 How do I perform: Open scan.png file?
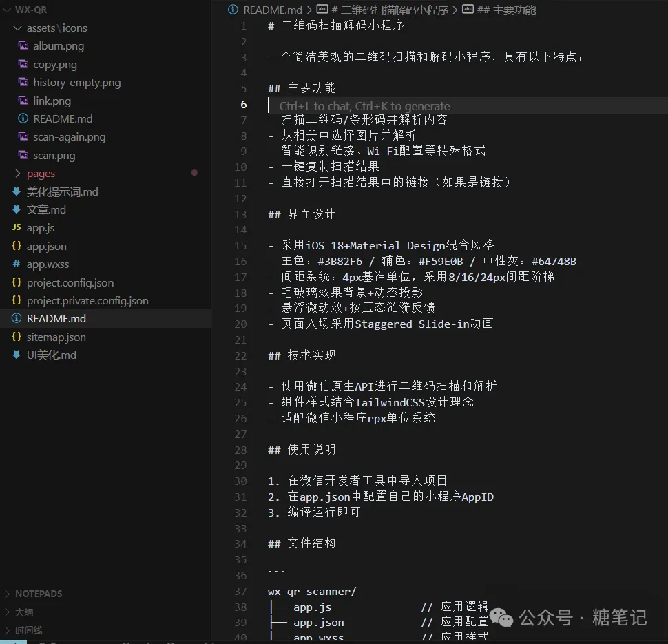(x=54, y=156)
